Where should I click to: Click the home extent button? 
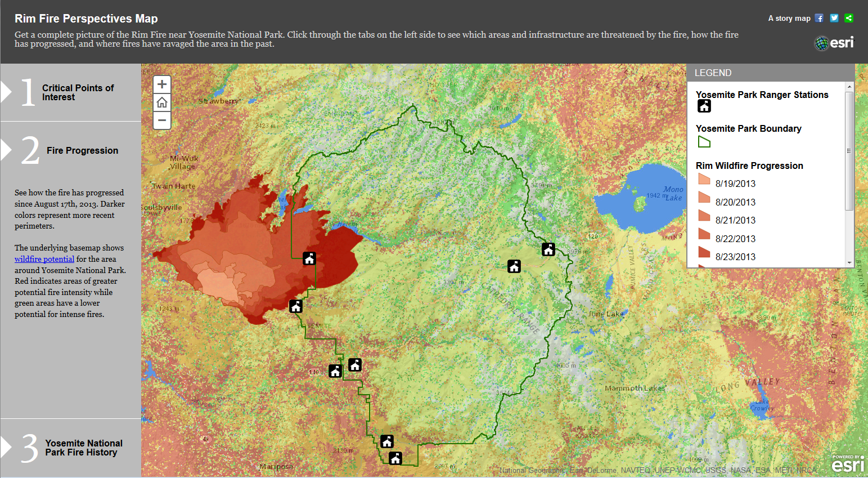coord(161,102)
